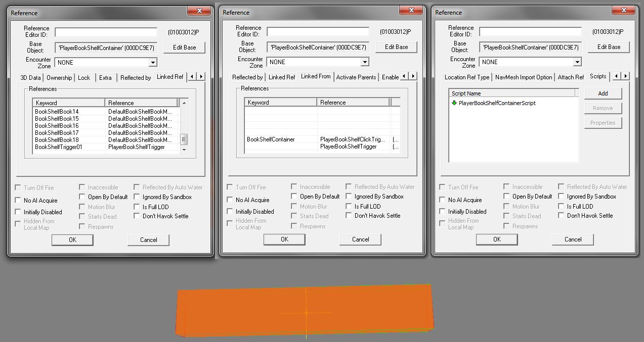The width and height of the screenshot is (644, 342).
Task: Enable Don't Havok Settle in middle Reference dialog
Action: pos(349,216)
